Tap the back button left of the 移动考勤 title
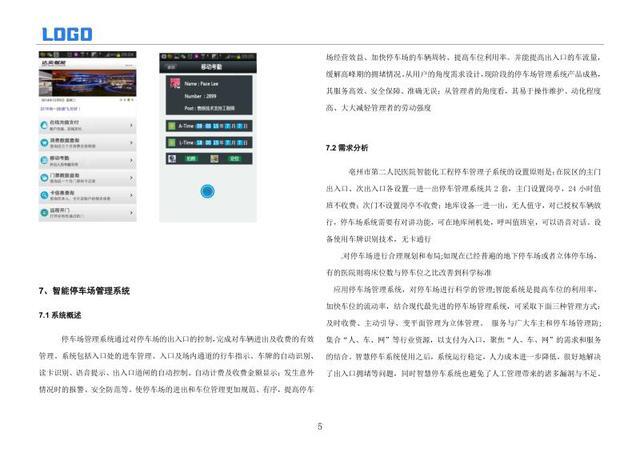640x453 pixels. click(171, 67)
